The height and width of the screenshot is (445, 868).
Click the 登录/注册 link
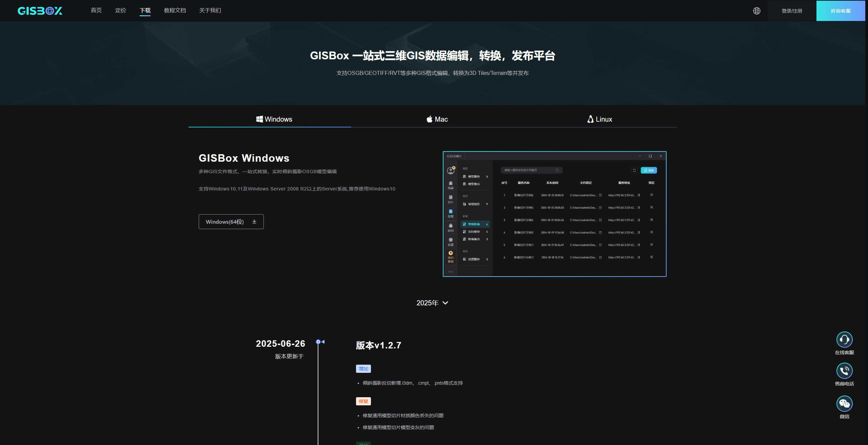pyautogui.click(x=792, y=11)
